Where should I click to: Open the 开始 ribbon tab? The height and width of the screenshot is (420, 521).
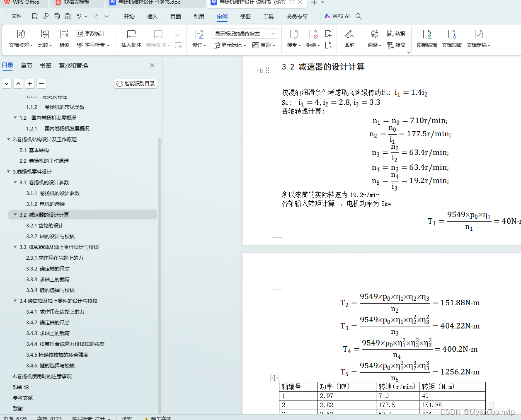pyautogui.click(x=129, y=17)
